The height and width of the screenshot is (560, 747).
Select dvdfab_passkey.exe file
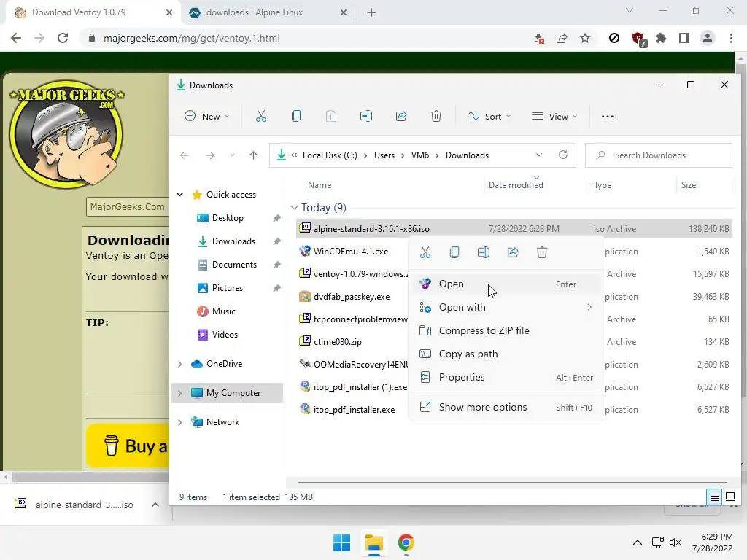pos(352,297)
